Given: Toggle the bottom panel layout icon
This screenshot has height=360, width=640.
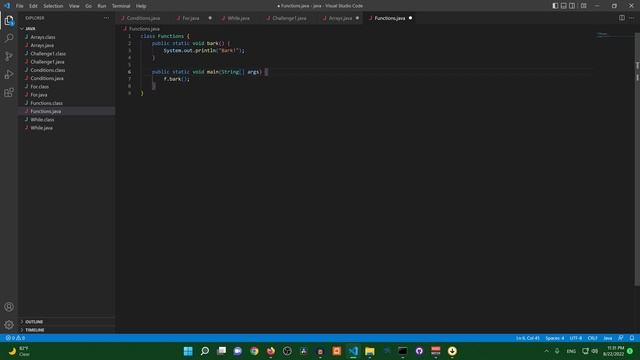Looking at the screenshot, I should (x=564, y=6).
